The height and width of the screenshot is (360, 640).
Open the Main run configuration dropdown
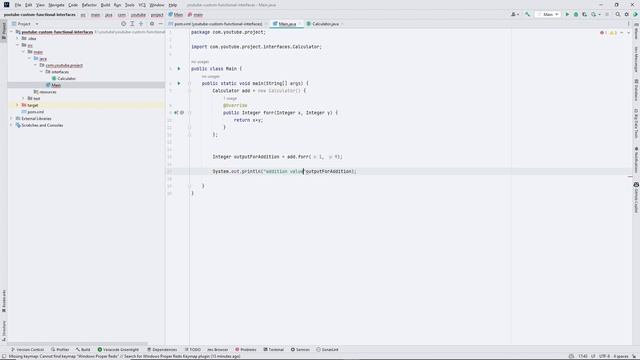tap(548, 14)
